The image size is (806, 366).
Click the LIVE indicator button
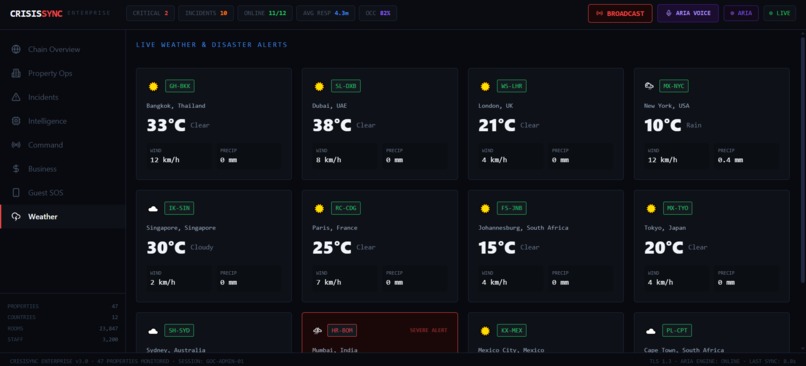coord(780,13)
